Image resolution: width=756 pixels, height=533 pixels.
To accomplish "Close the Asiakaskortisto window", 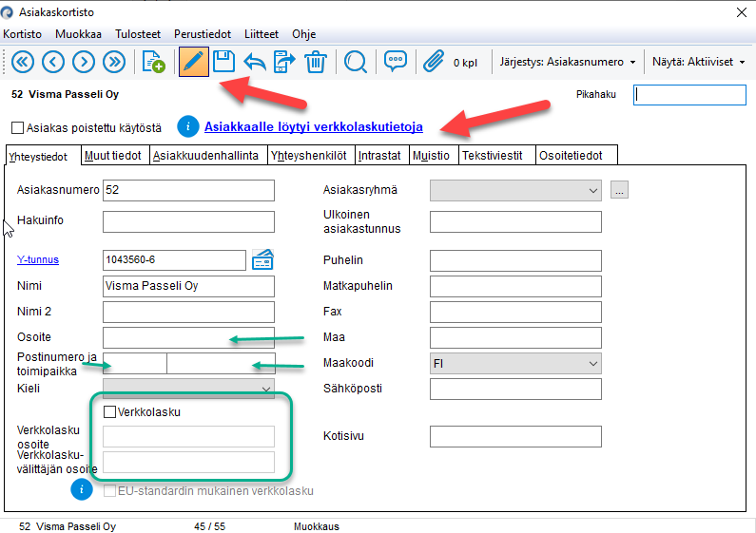I will [742, 12].
